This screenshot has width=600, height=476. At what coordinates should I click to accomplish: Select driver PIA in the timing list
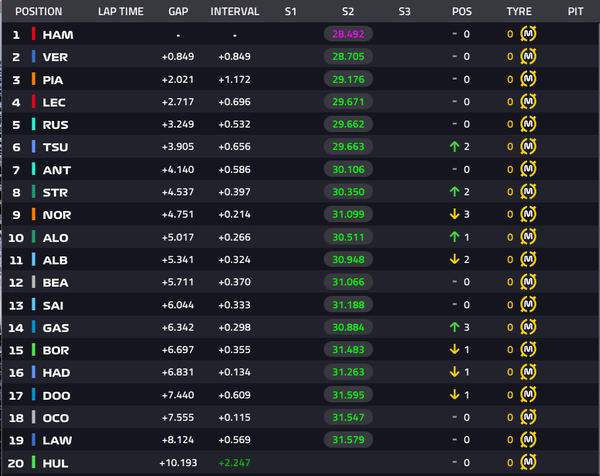[x=53, y=80]
